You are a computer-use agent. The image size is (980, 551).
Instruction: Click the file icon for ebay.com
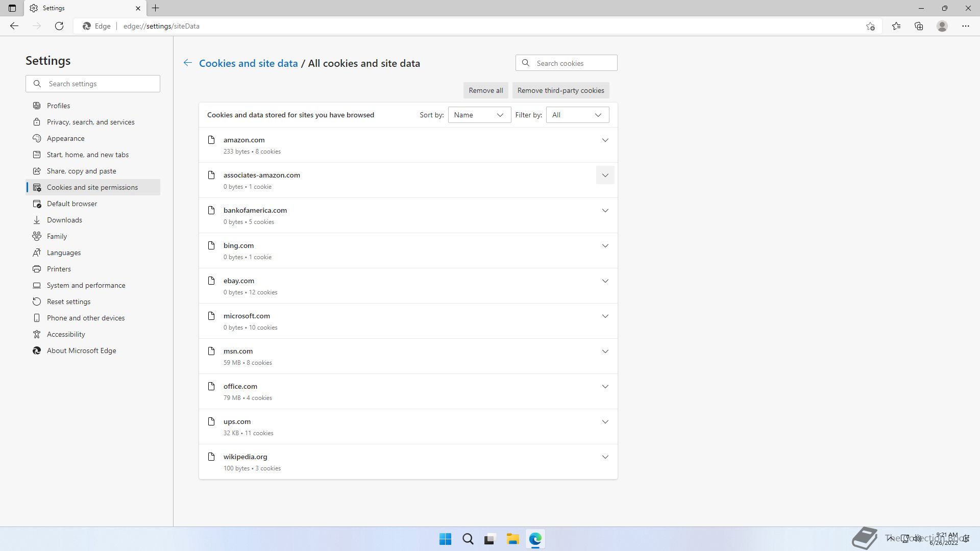211,281
